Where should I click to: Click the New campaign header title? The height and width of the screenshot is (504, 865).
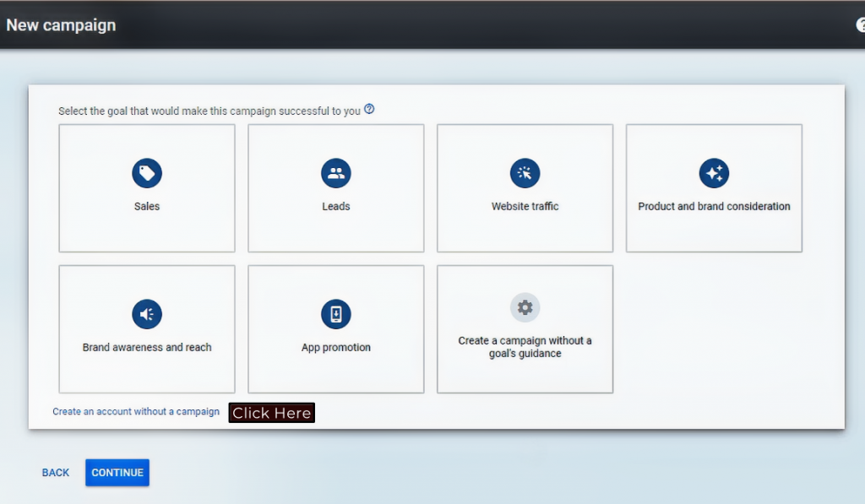pos(61,25)
